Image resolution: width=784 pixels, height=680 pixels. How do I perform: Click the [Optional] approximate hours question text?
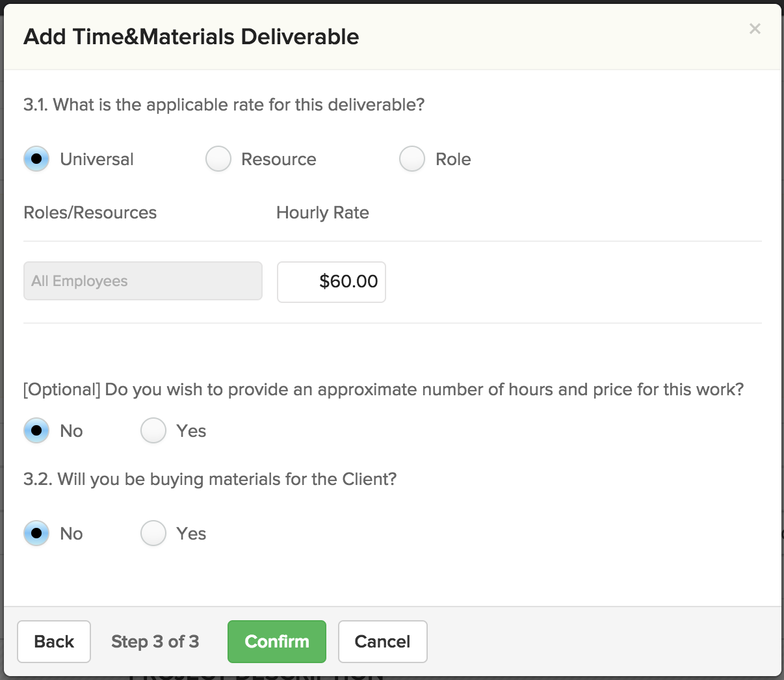pos(384,389)
